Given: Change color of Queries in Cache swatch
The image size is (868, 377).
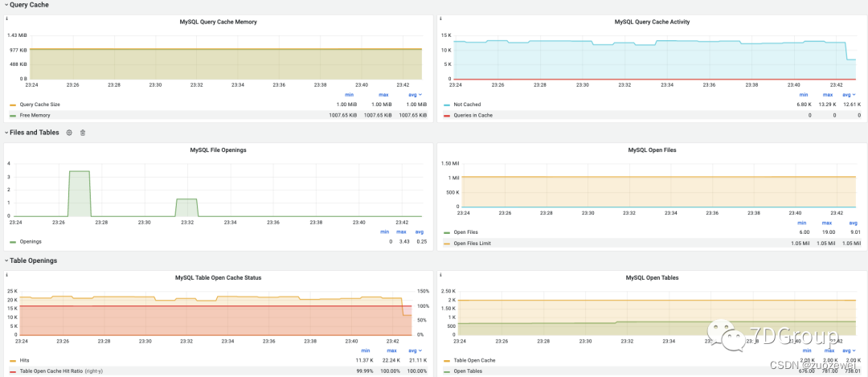Looking at the screenshot, I should point(447,116).
